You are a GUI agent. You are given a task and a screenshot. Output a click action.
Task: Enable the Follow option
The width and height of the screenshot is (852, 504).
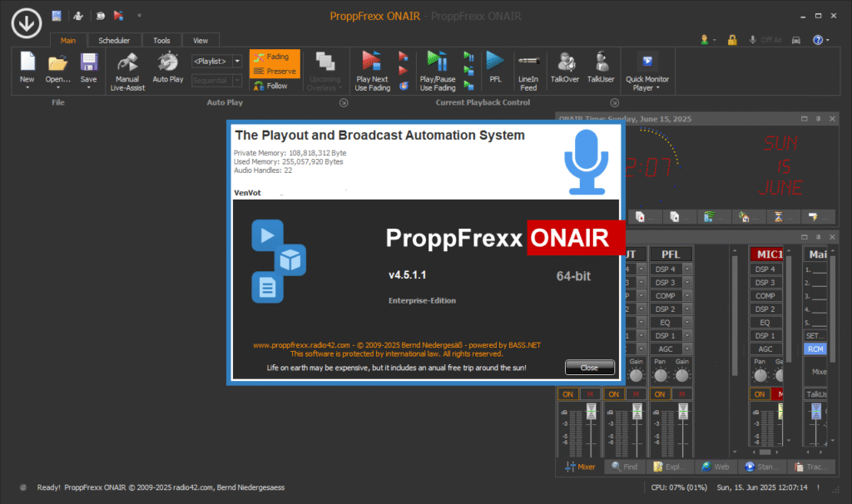272,86
